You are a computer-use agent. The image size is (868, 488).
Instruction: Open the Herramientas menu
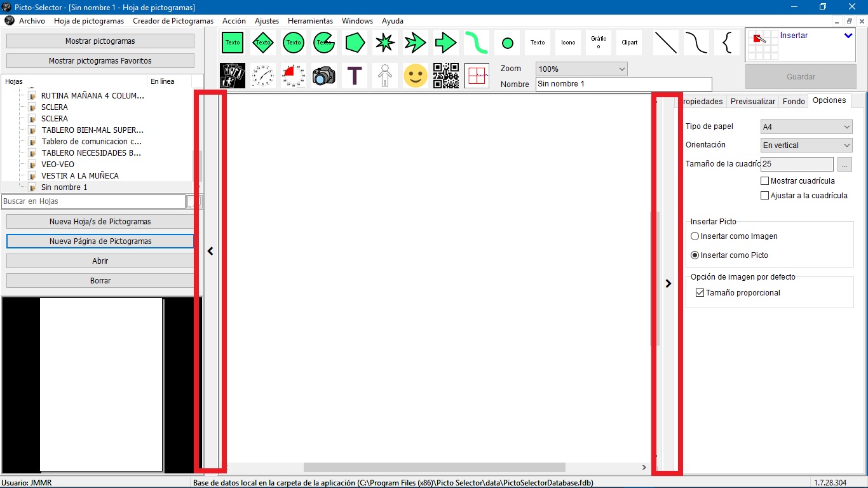point(310,20)
